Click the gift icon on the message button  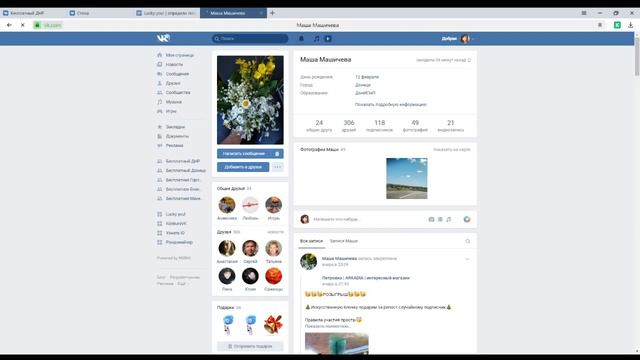pyautogui.click(x=277, y=154)
